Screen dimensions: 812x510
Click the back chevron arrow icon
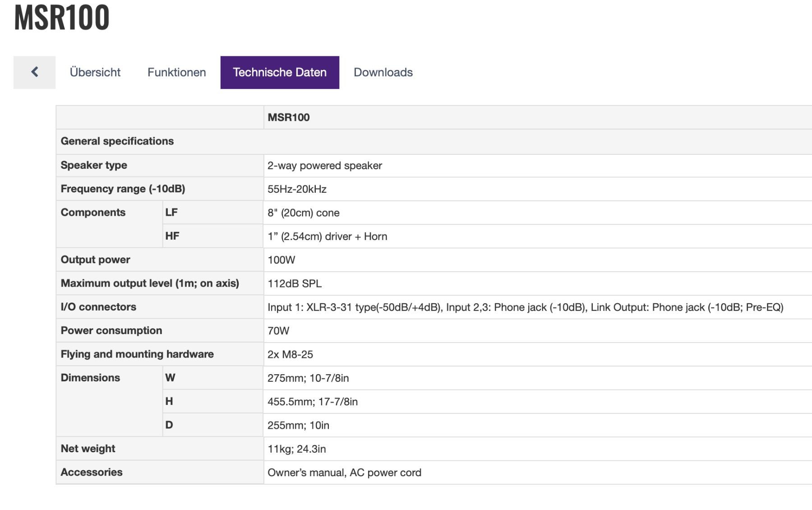point(34,72)
